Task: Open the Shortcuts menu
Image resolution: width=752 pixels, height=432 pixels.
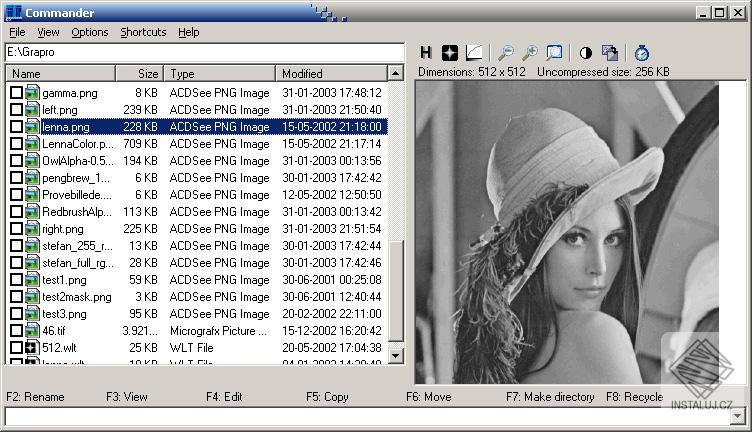Action: click(x=143, y=32)
